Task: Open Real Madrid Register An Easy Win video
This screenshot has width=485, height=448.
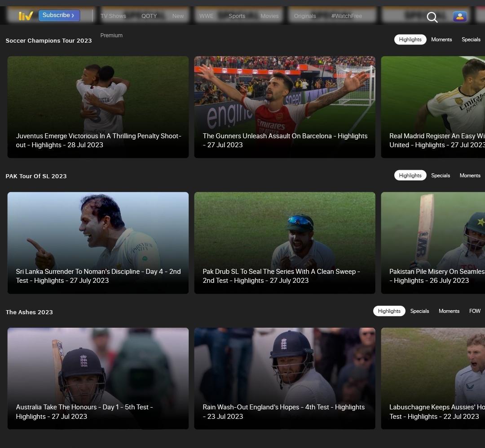Action: (433, 107)
